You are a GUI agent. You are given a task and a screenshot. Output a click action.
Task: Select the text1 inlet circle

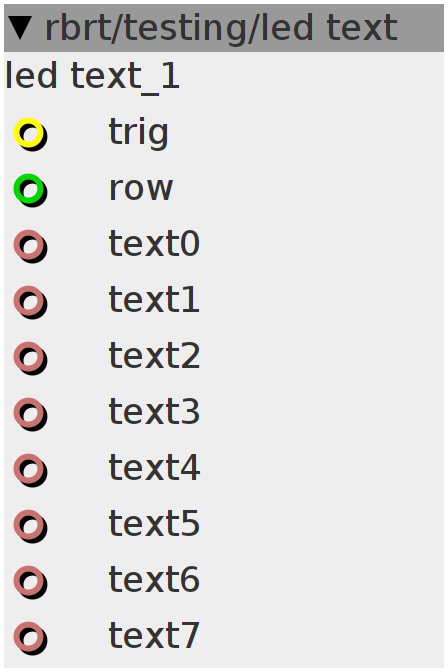click(30, 302)
